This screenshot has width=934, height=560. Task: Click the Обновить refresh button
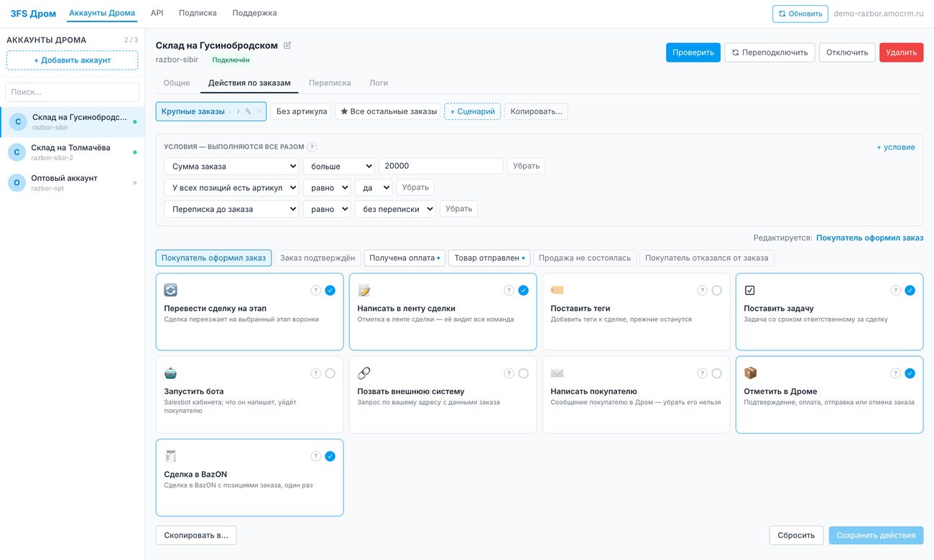tap(800, 14)
